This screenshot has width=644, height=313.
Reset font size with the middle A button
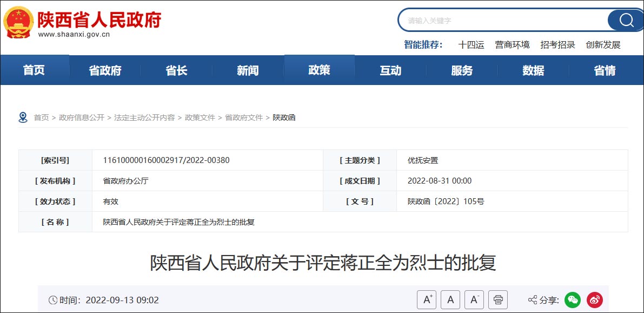450,299
